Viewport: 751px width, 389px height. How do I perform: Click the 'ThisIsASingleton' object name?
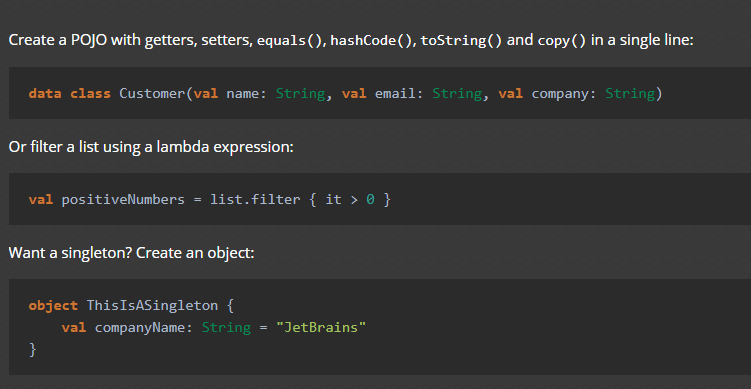[x=152, y=306]
